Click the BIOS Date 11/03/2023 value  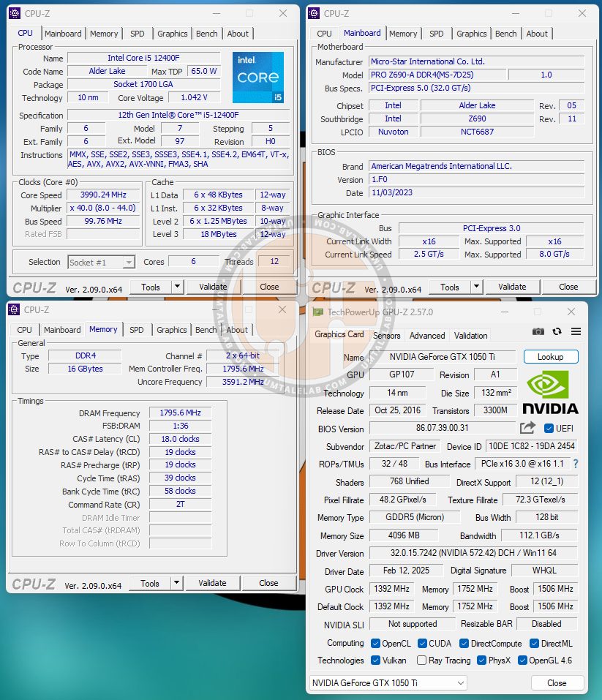point(476,192)
